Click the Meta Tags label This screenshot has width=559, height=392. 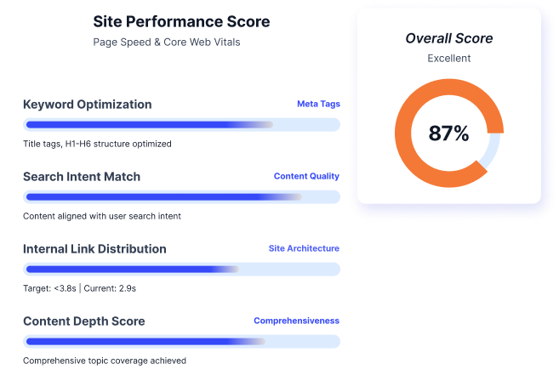[x=318, y=104]
